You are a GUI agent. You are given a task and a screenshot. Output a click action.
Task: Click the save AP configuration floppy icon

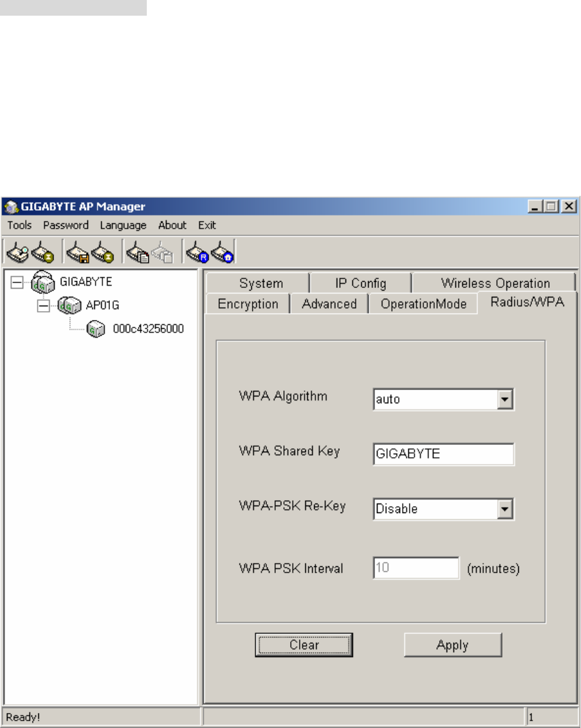click(78, 252)
